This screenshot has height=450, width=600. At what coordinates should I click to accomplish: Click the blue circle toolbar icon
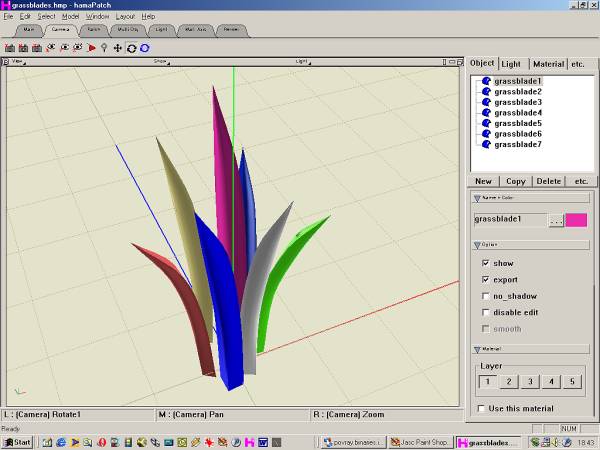click(145, 47)
